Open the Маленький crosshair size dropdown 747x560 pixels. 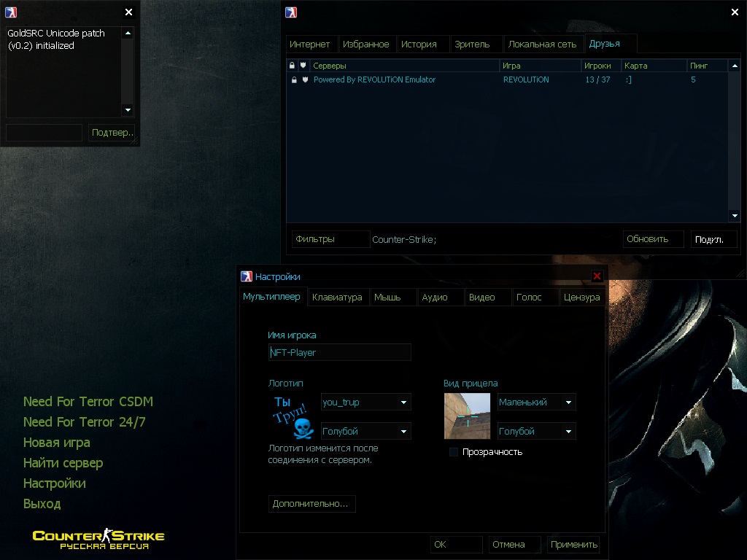coord(536,402)
